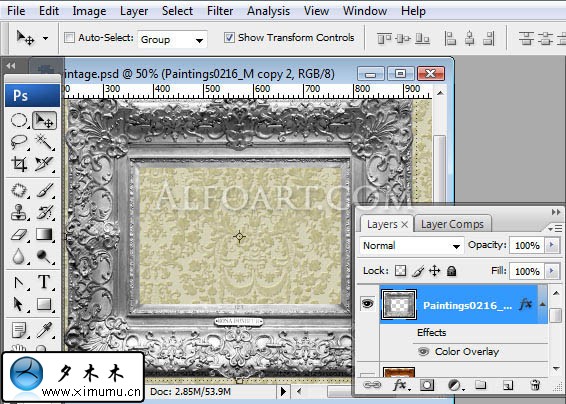Select the Gradient tool
Image resolution: width=566 pixels, height=404 pixels.
(44, 235)
